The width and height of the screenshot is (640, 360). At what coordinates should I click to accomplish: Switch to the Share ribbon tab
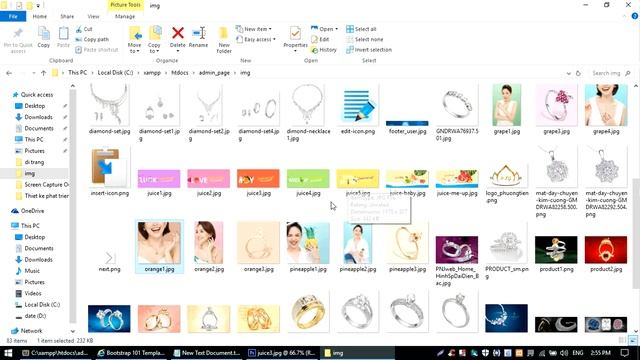pos(67,16)
